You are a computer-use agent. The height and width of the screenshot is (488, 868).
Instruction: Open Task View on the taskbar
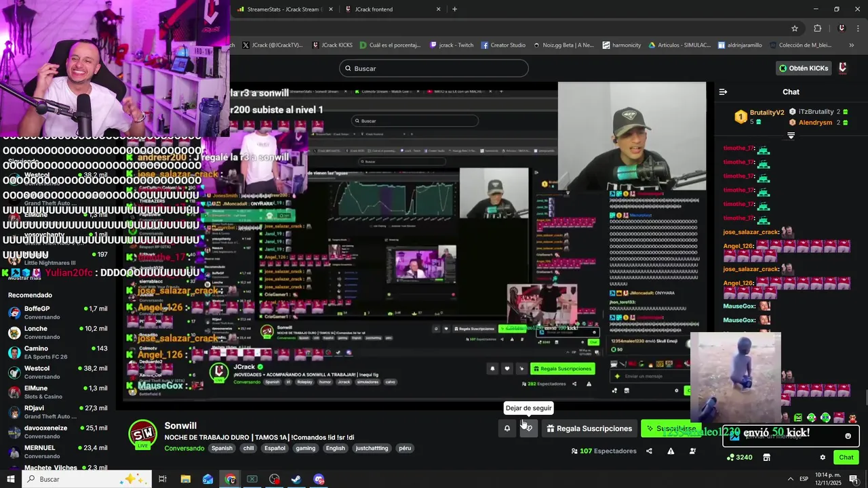163,479
